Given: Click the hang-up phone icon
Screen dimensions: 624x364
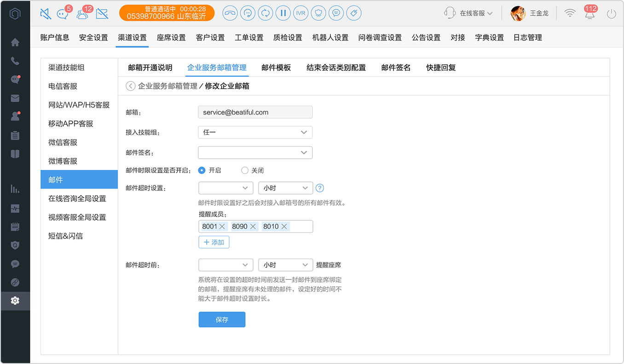Looking at the screenshot, I should 230,13.
